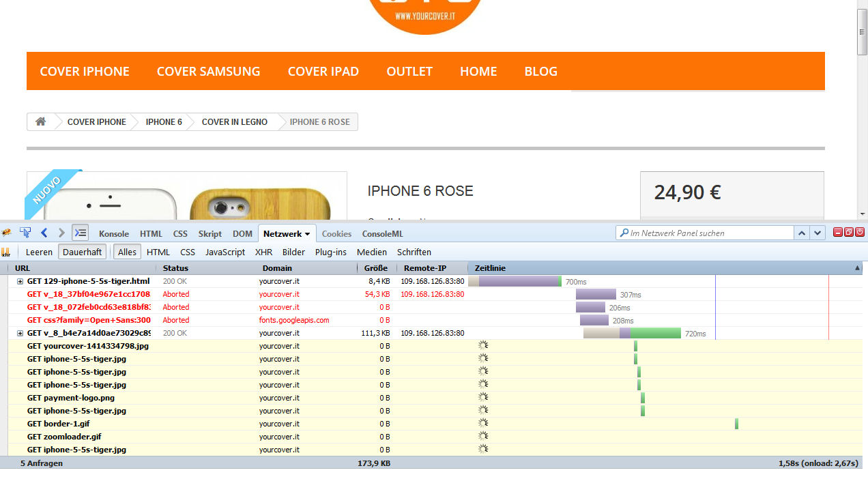Toggle the command line button
The height and width of the screenshot is (494, 868).
pyautogui.click(x=81, y=233)
